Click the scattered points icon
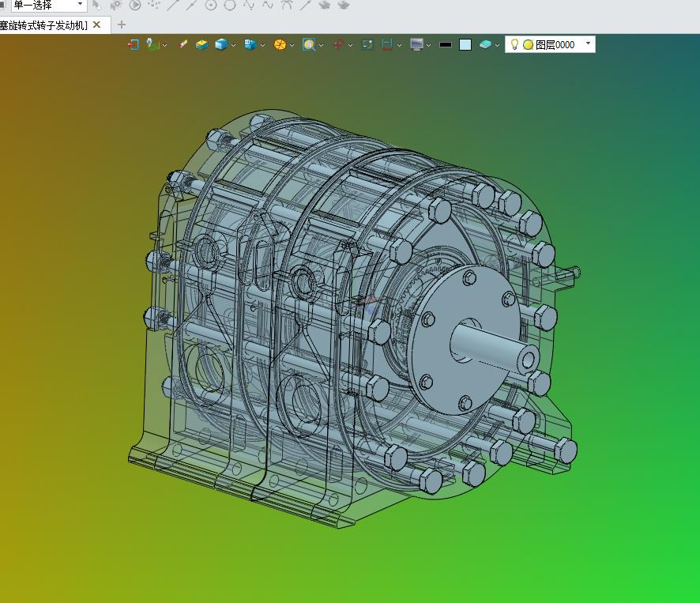The image size is (700, 603). point(155,5)
